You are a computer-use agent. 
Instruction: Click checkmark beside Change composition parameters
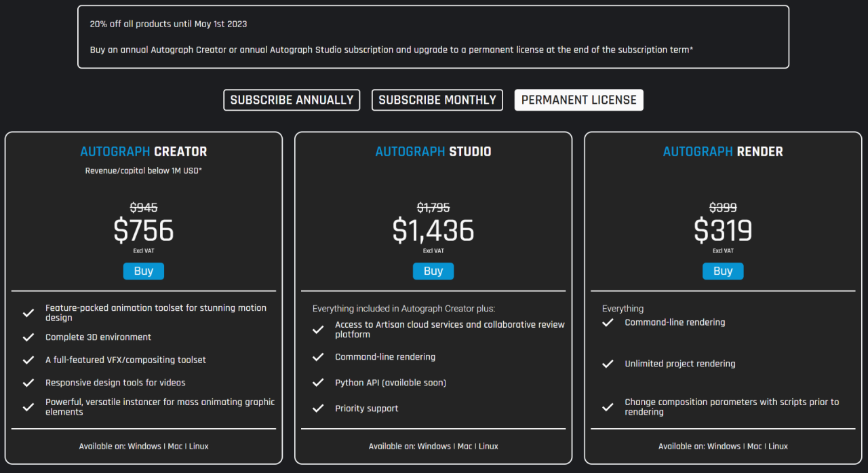coord(608,407)
